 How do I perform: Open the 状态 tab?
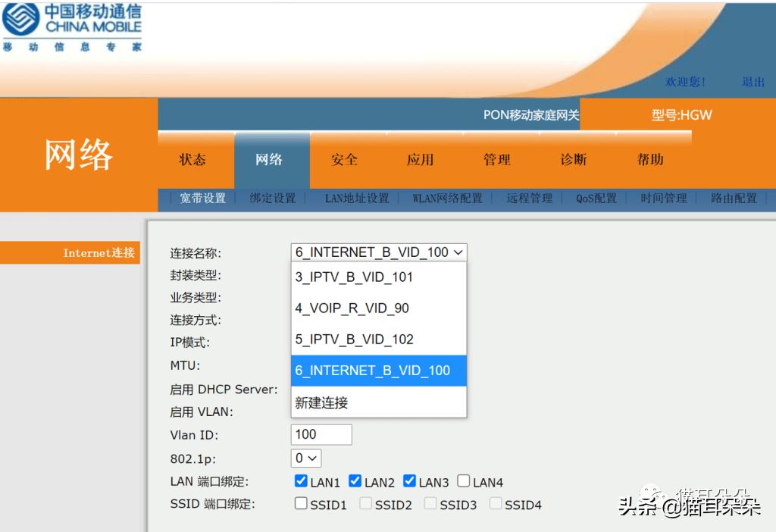(192, 160)
